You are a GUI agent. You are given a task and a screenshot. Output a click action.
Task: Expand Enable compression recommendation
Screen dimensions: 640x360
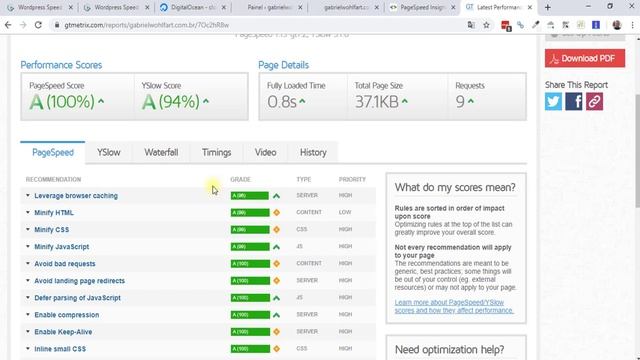pos(28,315)
